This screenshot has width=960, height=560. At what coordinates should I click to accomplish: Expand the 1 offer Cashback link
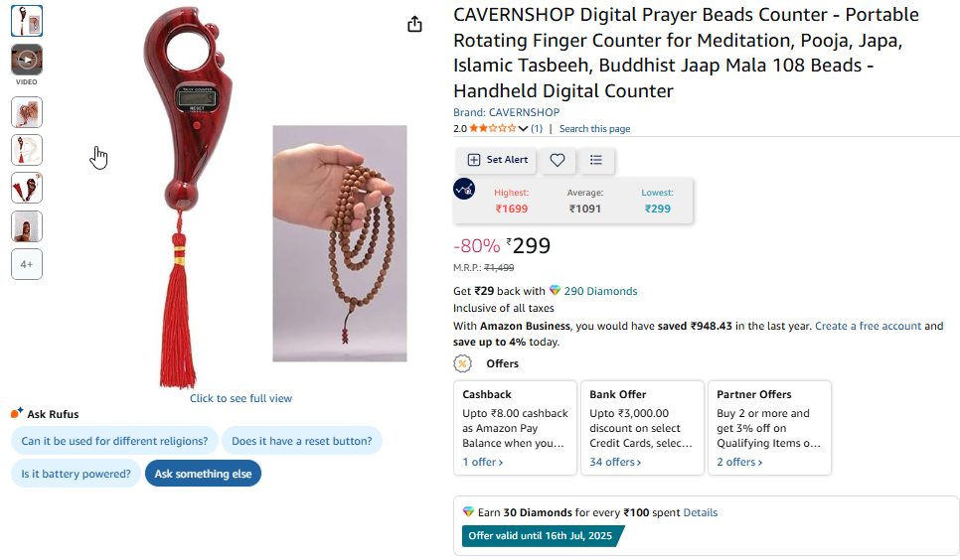(483, 462)
